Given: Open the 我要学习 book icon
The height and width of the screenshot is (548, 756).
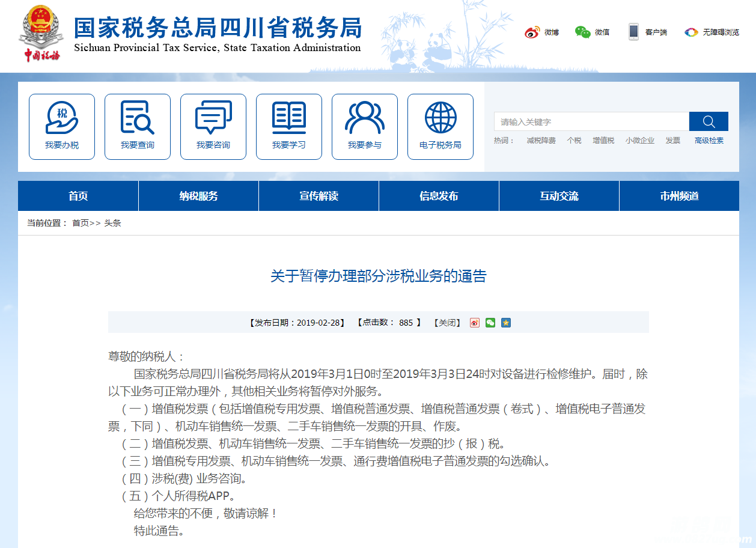Looking at the screenshot, I should (x=289, y=127).
